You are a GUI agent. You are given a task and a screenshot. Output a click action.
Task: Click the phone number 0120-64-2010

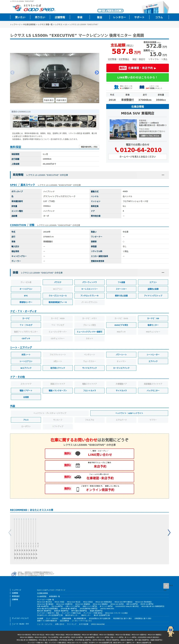[x=141, y=150]
